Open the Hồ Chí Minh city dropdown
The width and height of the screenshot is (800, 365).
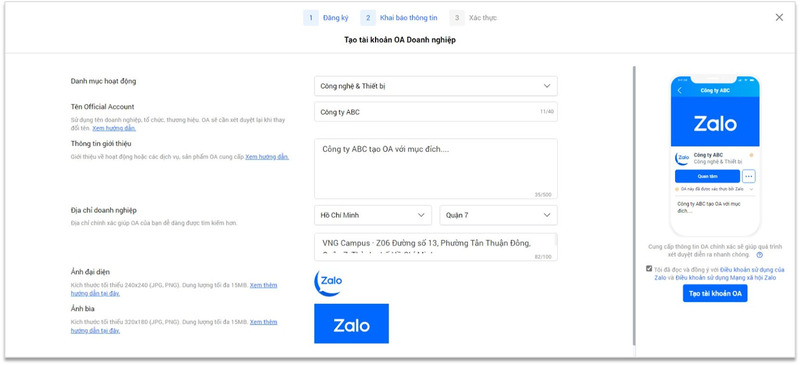tap(373, 215)
